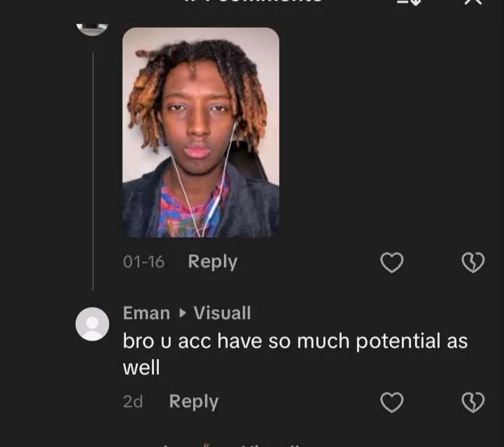Tap the heart on Eman's comment
The image size is (504, 447).
(x=392, y=402)
